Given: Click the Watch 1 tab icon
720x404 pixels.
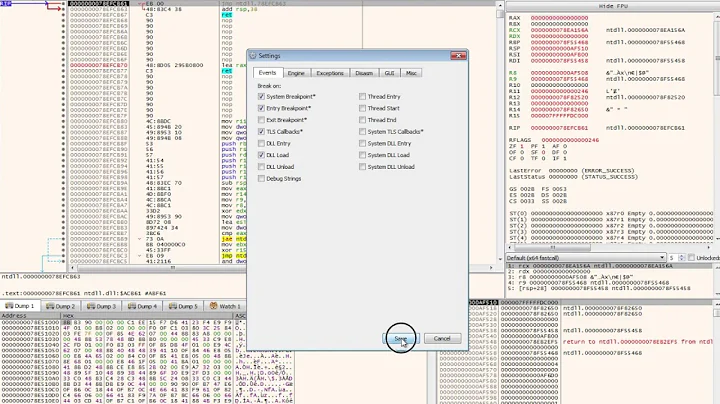Looking at the screenshot, I should click(x=214, y=306).
